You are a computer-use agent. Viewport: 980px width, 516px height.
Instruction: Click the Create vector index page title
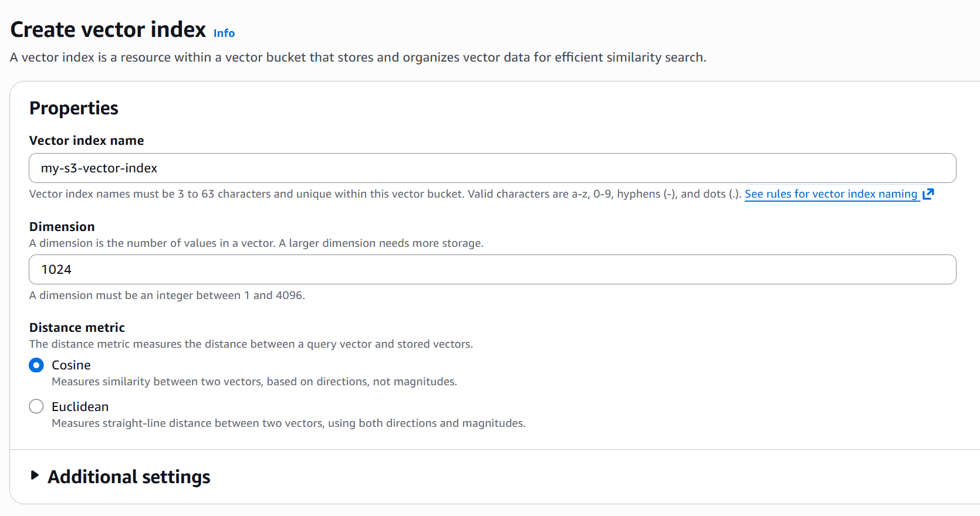[x=109, y=30]
